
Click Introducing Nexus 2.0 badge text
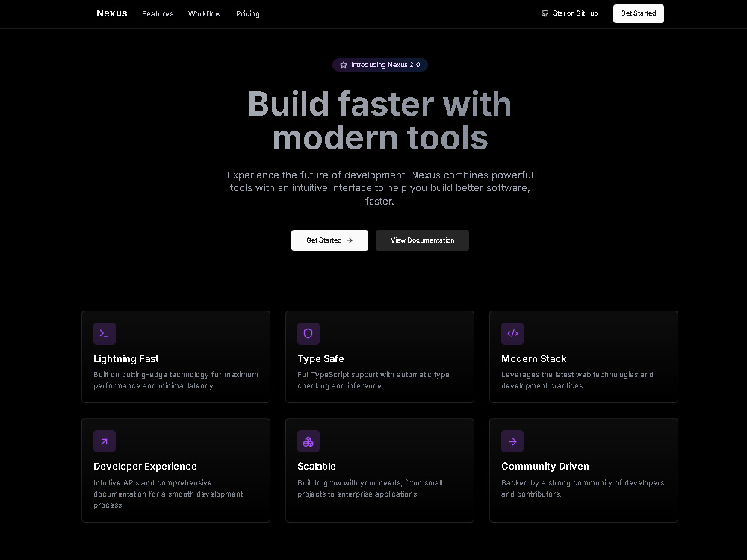[385, 65]
